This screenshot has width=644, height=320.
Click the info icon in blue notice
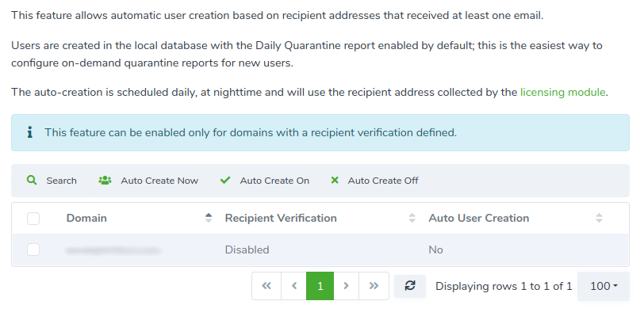click(29, 132)
